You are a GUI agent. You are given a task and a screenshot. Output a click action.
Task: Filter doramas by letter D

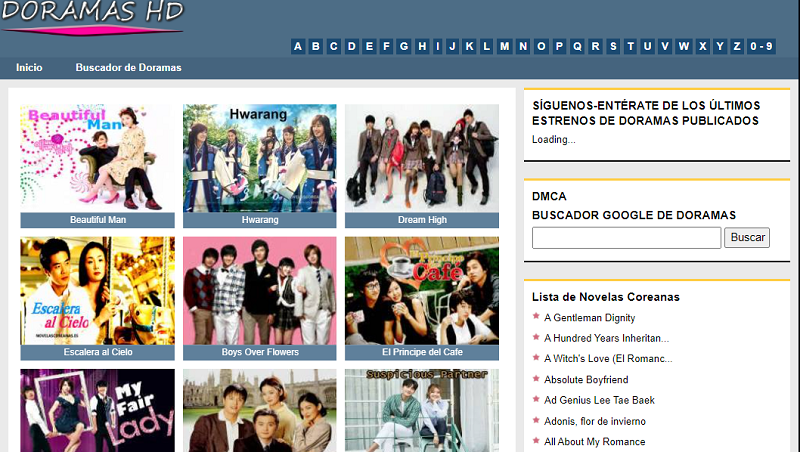352,46
